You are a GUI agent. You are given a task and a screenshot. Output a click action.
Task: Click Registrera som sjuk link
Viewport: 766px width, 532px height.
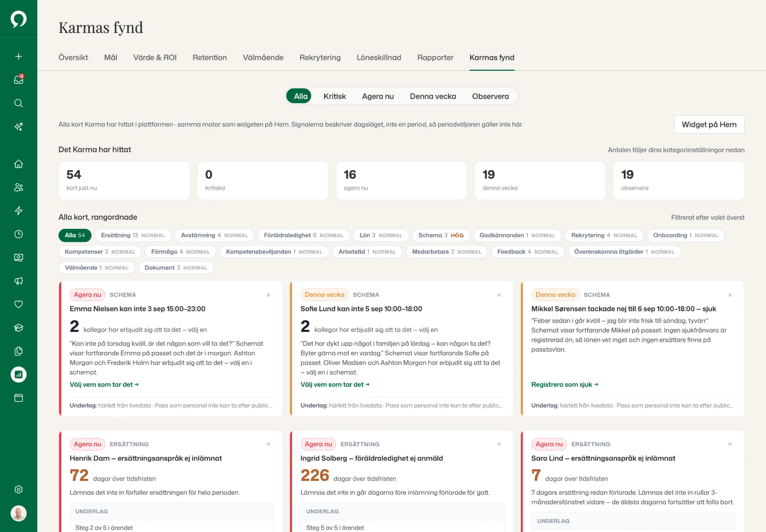pyautogui.click(x=564, y=385)
